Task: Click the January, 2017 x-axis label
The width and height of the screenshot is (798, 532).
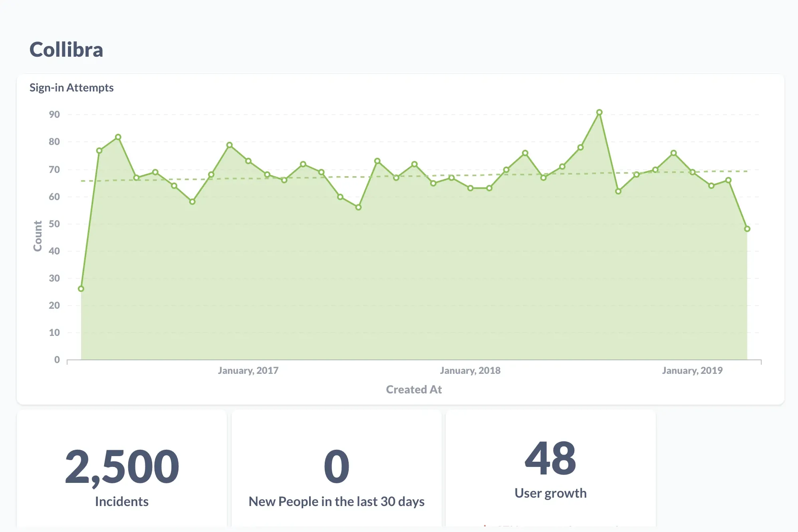Action: [x=248, y=371]
